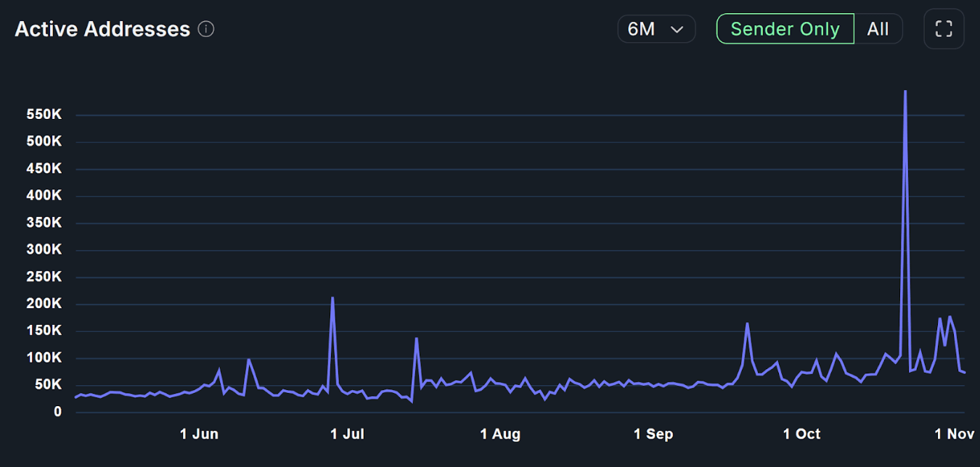This screenshot has width=980, height=467.
Task: Click the mid-September spike peak near 150K
Action: (747, 324)
